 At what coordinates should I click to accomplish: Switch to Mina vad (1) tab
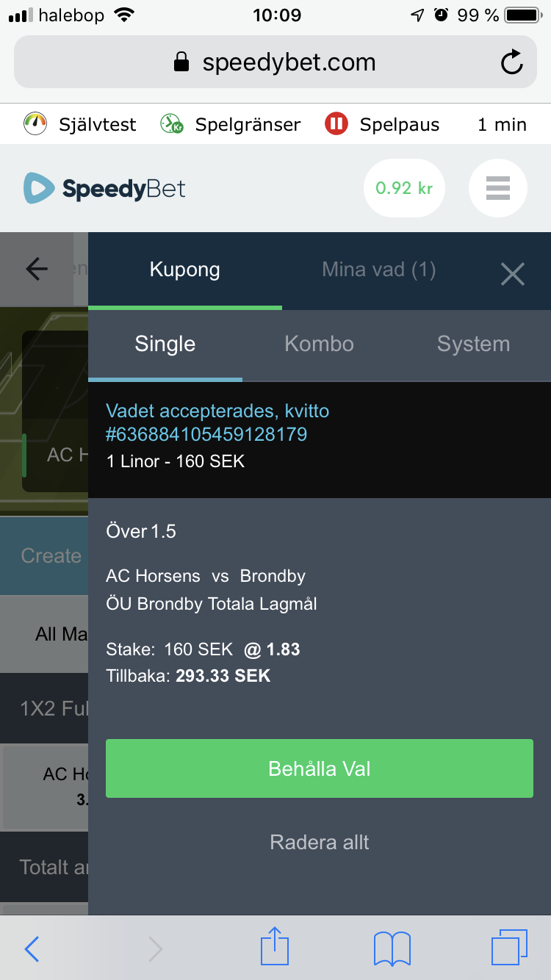379,270
